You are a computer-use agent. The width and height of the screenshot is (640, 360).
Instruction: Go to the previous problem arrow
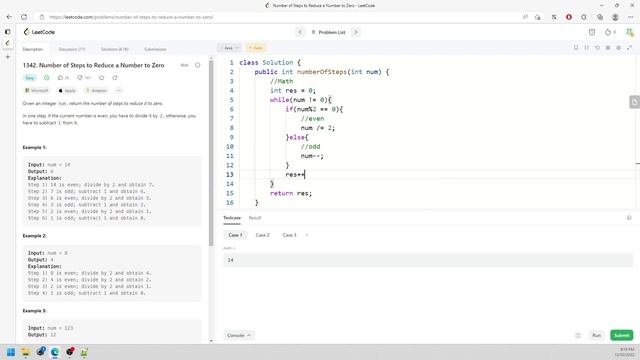click(300, 32)
